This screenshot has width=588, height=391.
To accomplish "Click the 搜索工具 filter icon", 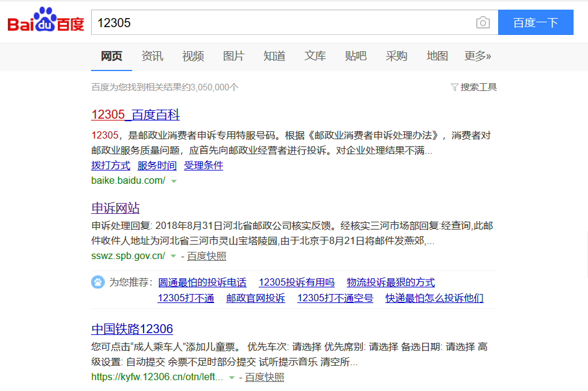I will coord(455,87).
